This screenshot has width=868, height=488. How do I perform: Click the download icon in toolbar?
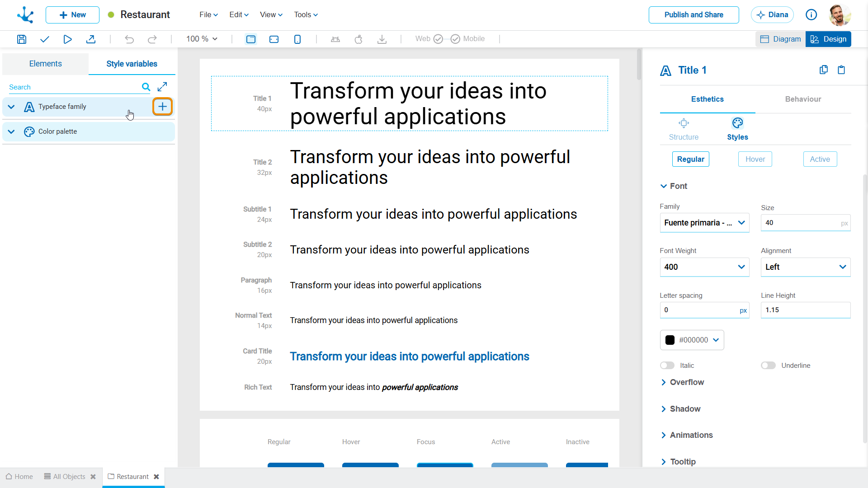382,39
